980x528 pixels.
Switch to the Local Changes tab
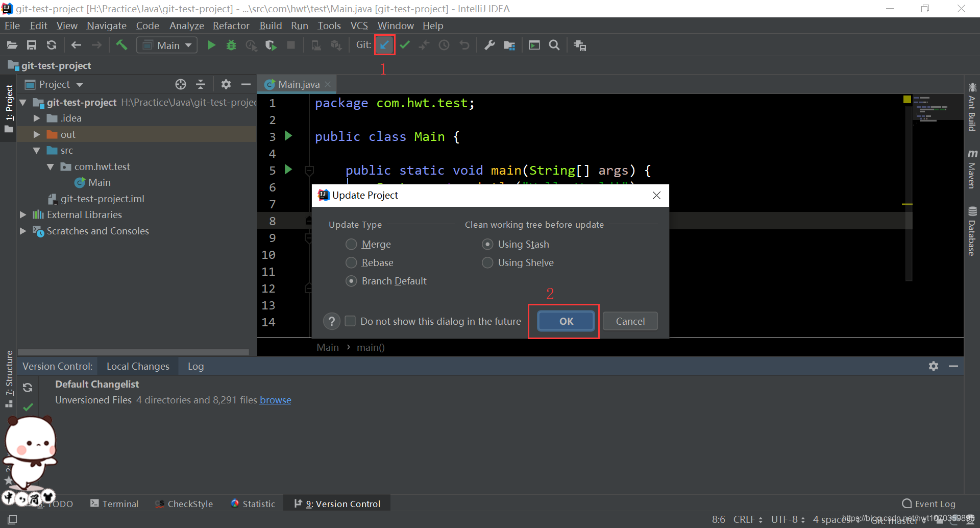point(138,366)
